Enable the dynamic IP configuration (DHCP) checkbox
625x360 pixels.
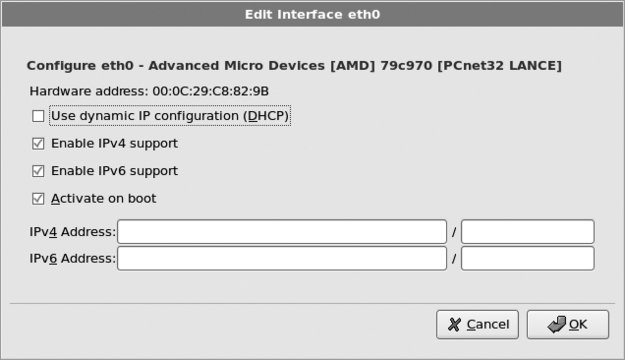point(38,116)
